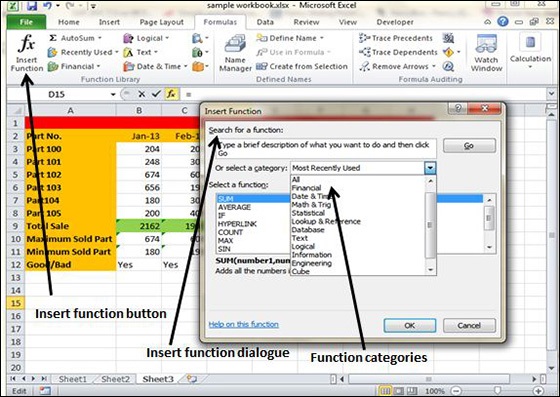Switch to Sheet2 worksheet tab
The width and height of the screenshot is (560, 397).
tap(115, 379)
